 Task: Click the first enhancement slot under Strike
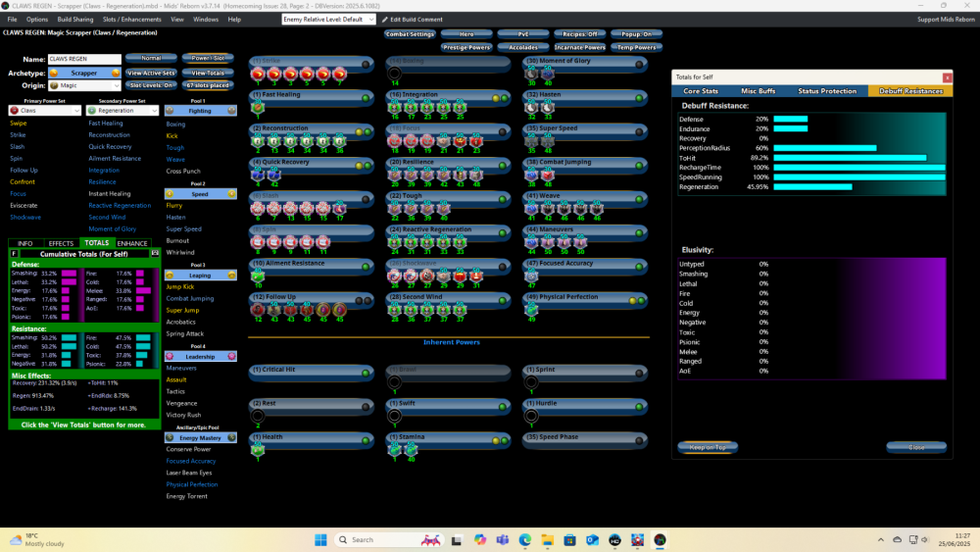click(259, 74)
